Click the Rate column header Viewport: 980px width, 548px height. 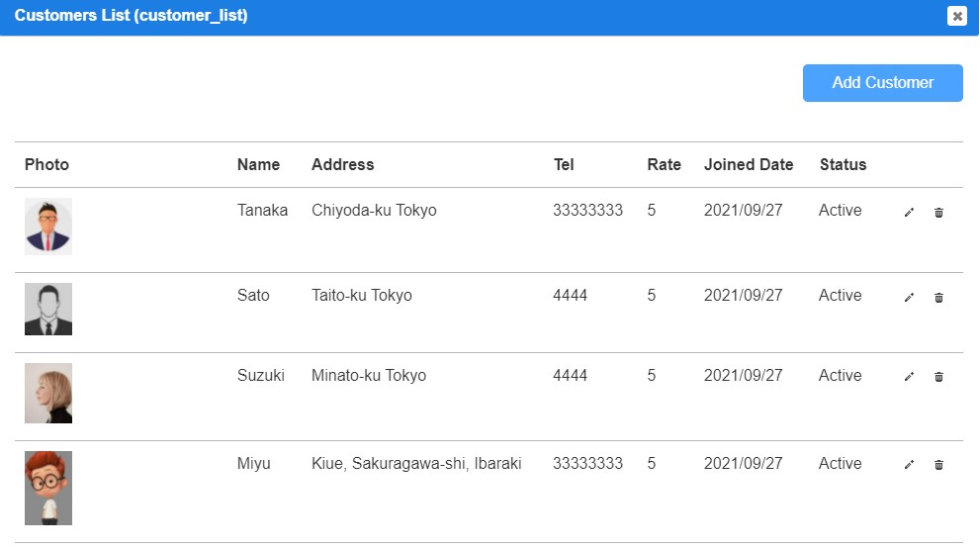tap(664, 164)
